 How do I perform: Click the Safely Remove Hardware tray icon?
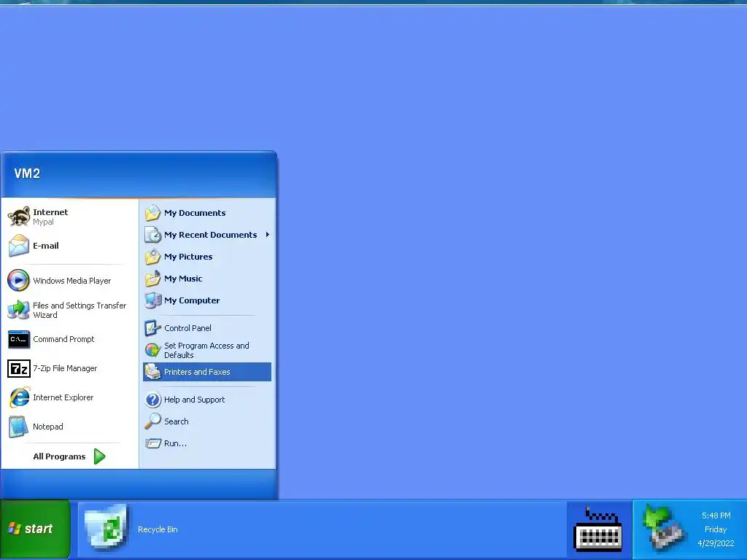coord(664,528)
